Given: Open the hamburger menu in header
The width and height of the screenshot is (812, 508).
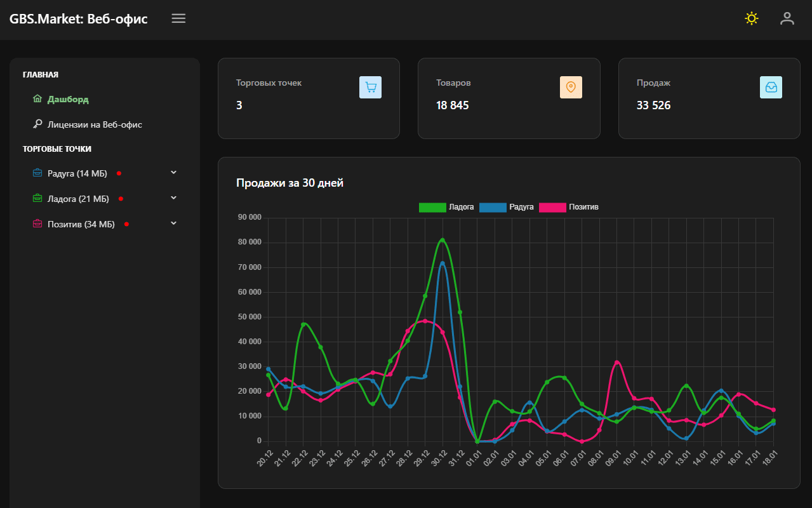Looking at the screenshot, I should click(x=178, y=18).
